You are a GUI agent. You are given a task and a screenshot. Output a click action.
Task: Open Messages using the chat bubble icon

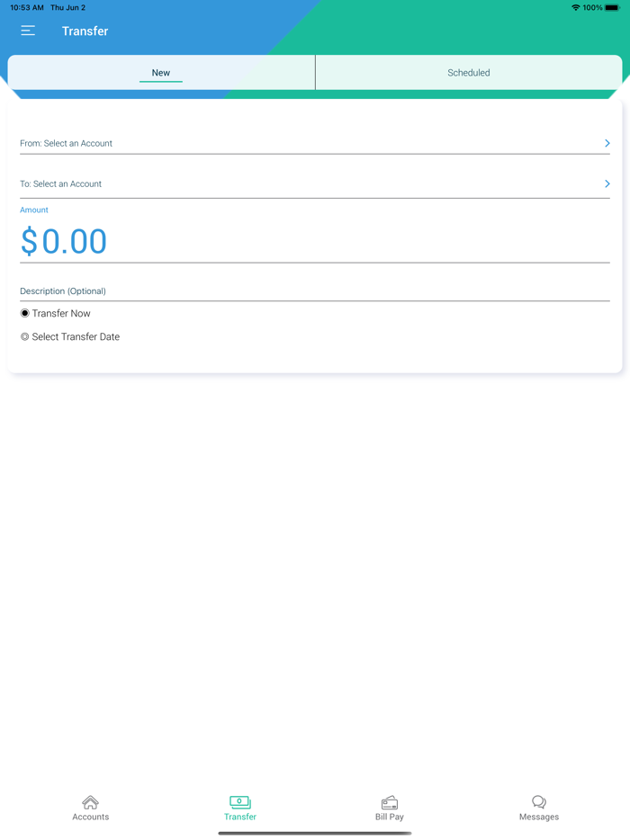(538, 802)
